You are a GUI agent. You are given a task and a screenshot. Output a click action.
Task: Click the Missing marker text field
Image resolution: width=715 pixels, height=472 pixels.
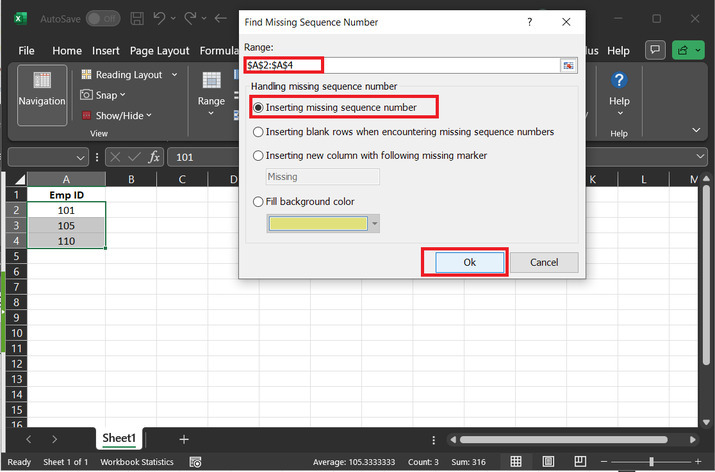tap(322, 177)
